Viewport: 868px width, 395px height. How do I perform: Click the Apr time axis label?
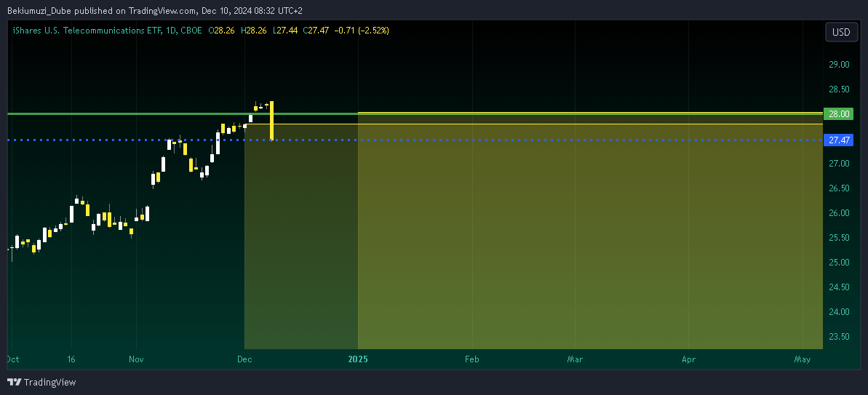[688, 359]
